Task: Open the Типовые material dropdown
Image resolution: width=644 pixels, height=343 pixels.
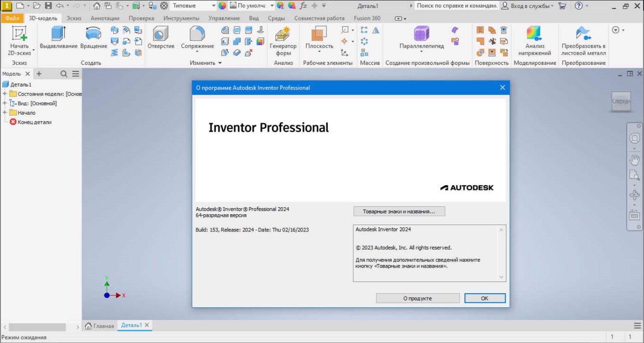Action: [x=213, y=6]
